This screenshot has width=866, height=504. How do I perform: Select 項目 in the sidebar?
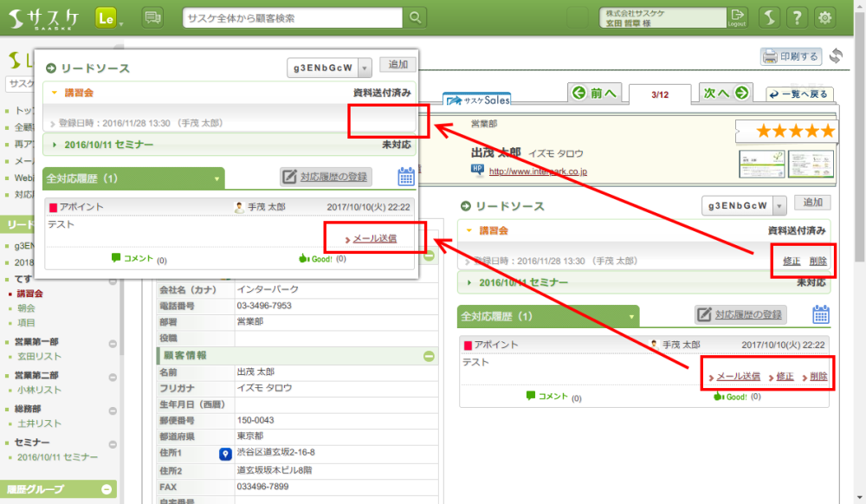pyautogui.click(x=26, y=322)
